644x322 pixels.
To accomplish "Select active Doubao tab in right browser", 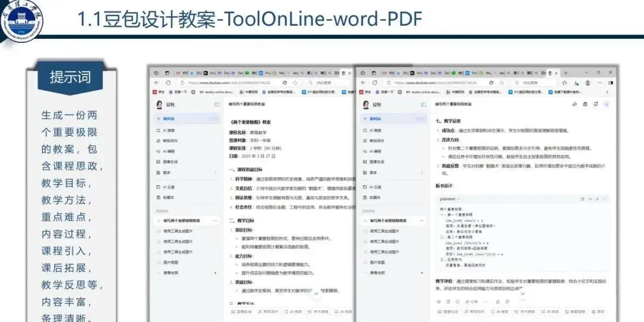I will click(552, 73).
